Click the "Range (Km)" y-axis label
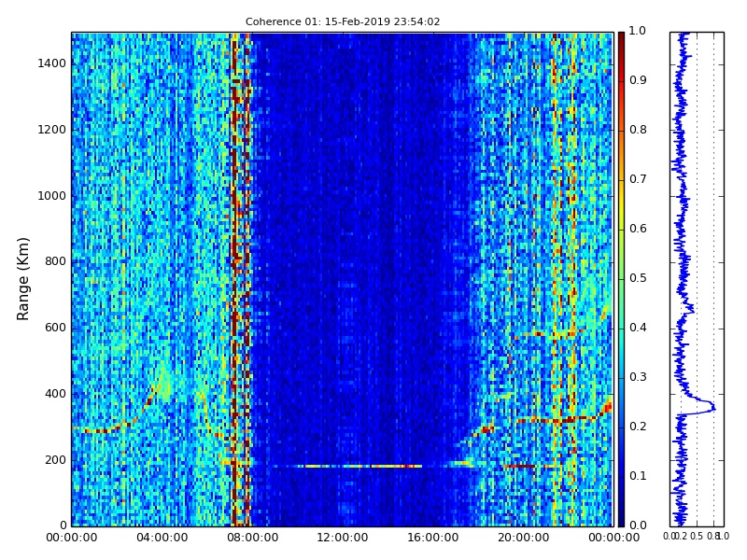 (22, 279)
